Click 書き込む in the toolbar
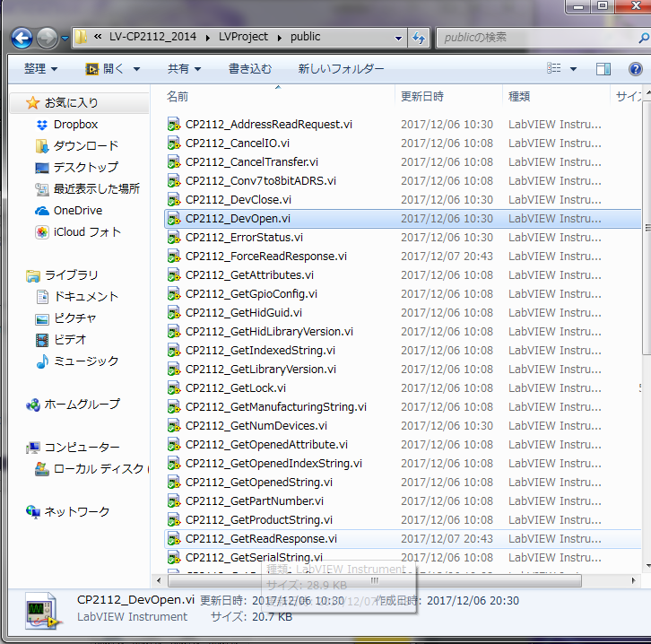This screenshot has width=651, height=644. coord(250,68)
